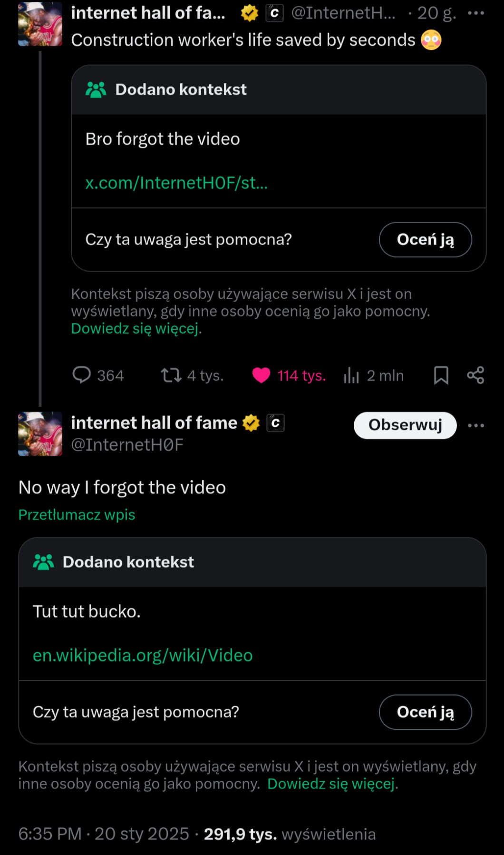This screenshot has width=504, height=855.
Task: Open the bottom Dowiedz się więcej link
Action: pos(331,784)
